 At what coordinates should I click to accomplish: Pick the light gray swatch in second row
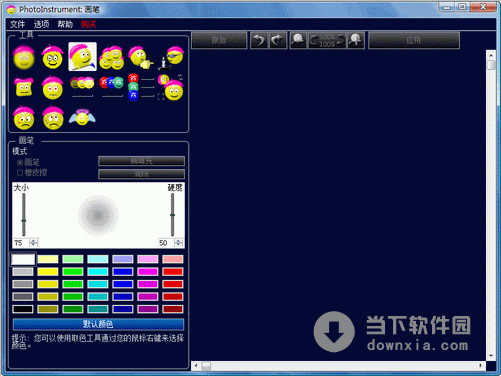[23, 272]
